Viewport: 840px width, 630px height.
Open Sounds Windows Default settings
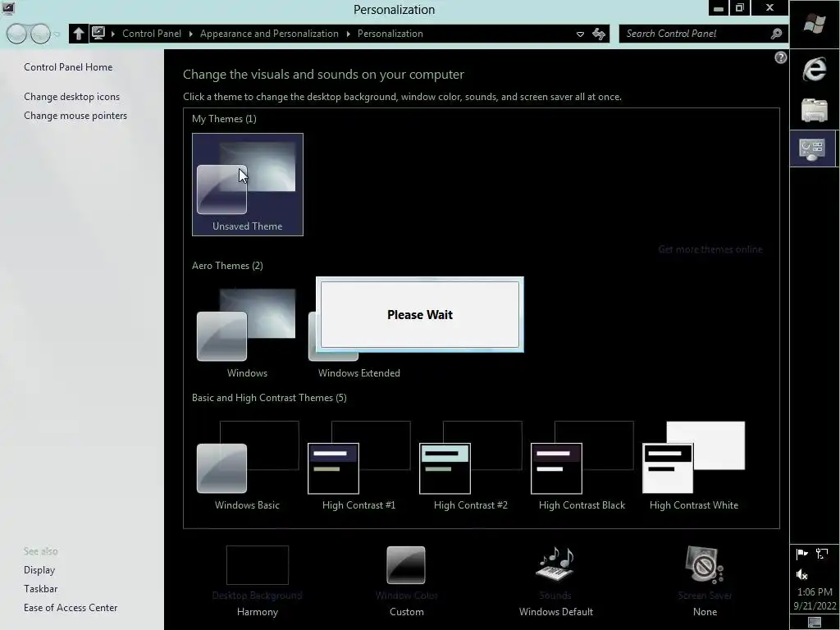(x=555, y=582)
